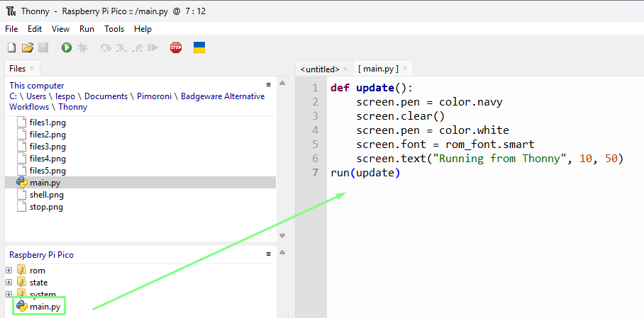Click the Users path segment link

coord(36,96)
